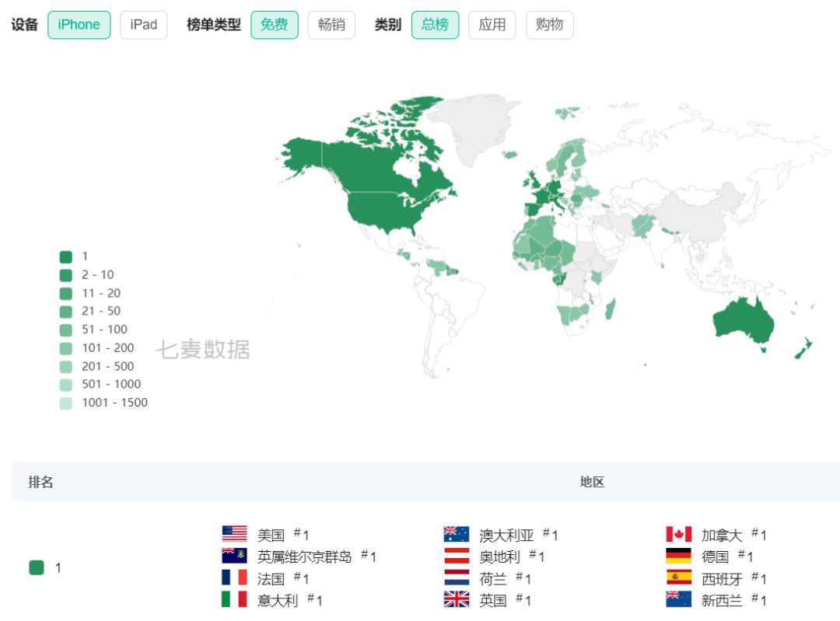Click the darkest green legend swatch labeled 1
Viewport: 840px width, 621px height.
pos(68,256)
